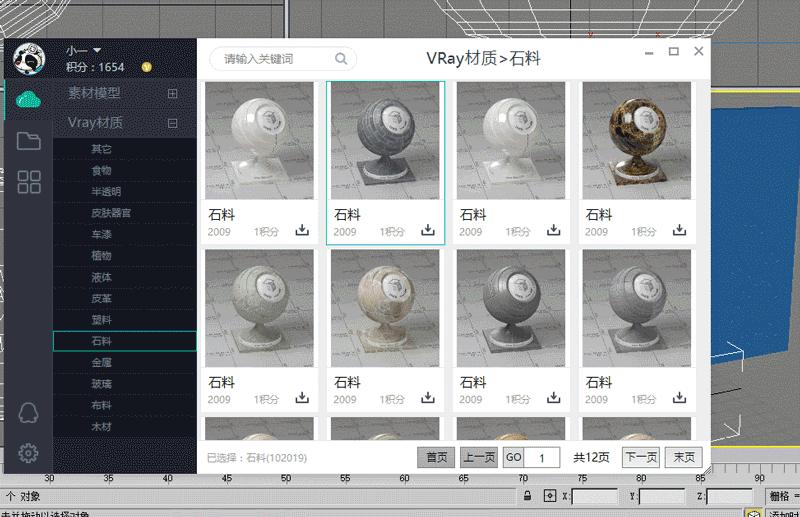Toggle absolute/offset transform mode icon

tap(549, 496)
